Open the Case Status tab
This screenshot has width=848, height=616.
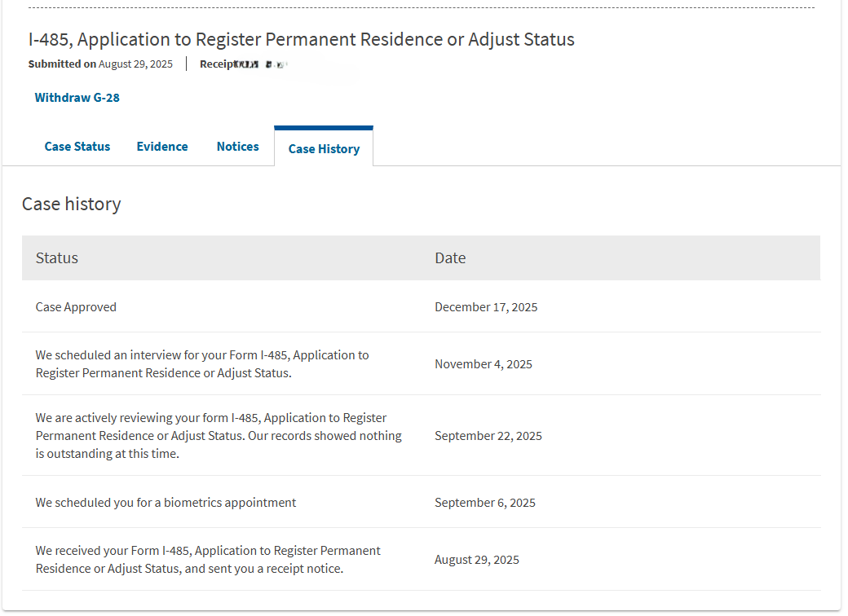tap(77, 147)
